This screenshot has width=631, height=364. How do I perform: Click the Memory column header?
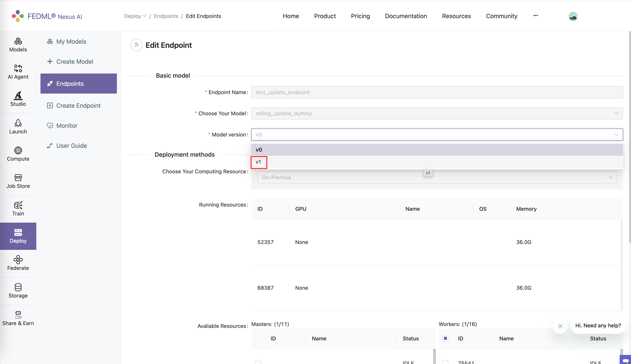[526, 209]
